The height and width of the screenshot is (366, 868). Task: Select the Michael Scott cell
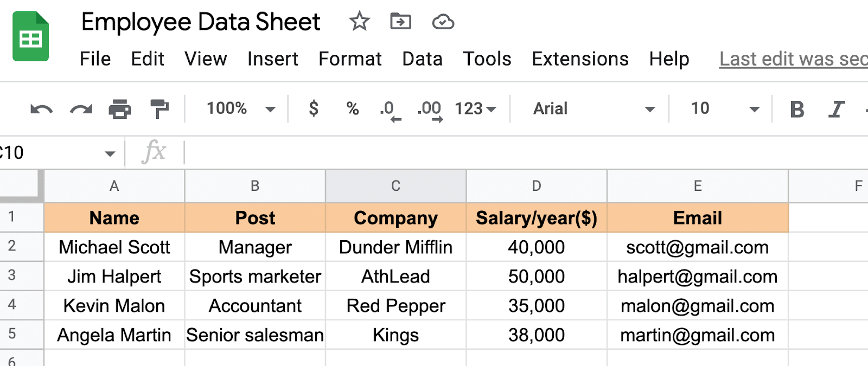[114, 247]
